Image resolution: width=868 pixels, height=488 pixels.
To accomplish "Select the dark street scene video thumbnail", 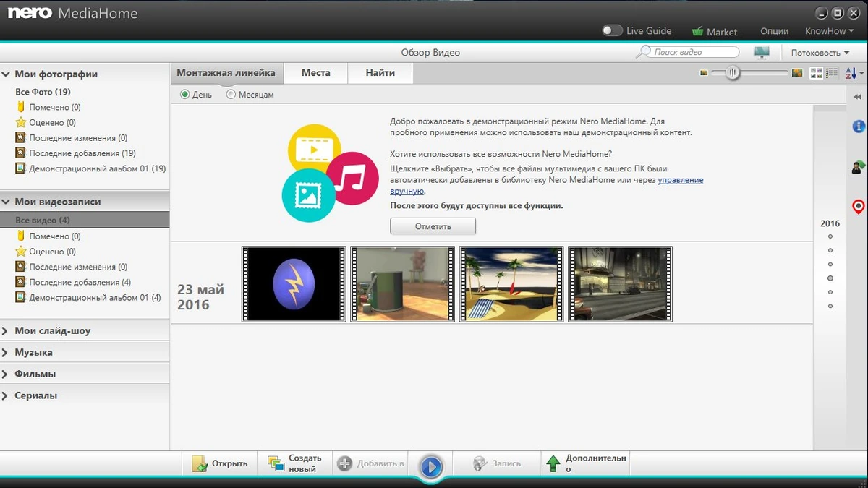I will (620, 284).
